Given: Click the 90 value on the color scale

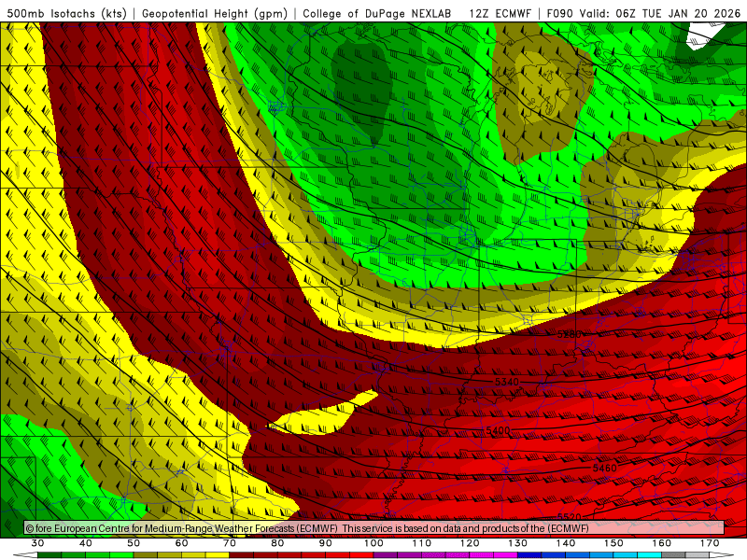Looking at the screenshot, I should click(325, 543).
